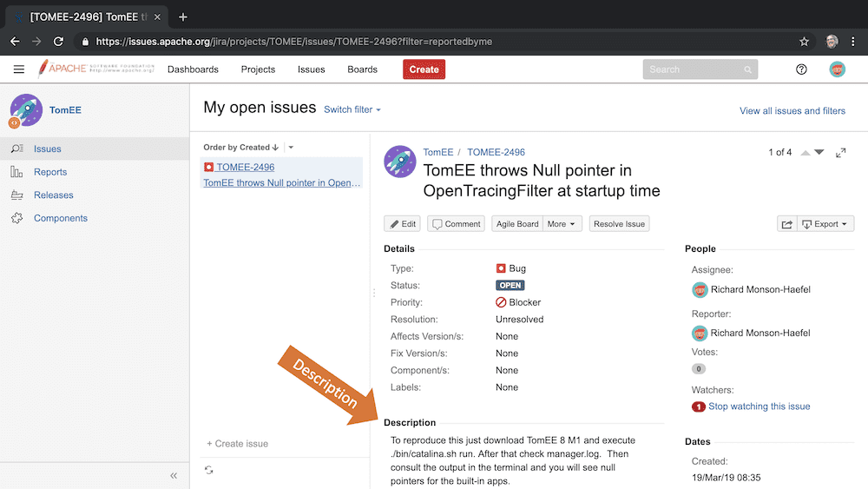Image resolution: width=868 pixels, height=489 pixels.
Task: Click the share issue icon button
Action: (x=786, y=224)
